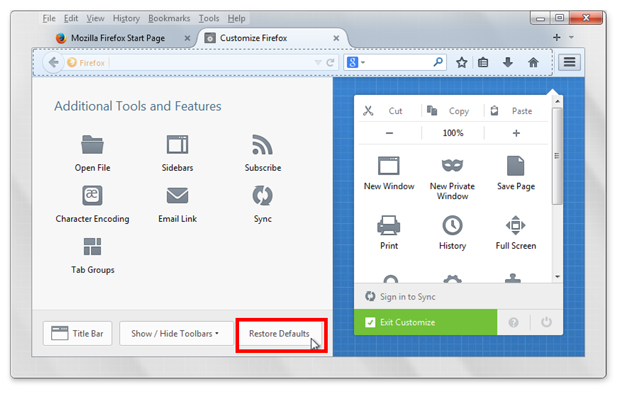The image size is (620, 397).
Task: Open the View menu
Action: 95,19
